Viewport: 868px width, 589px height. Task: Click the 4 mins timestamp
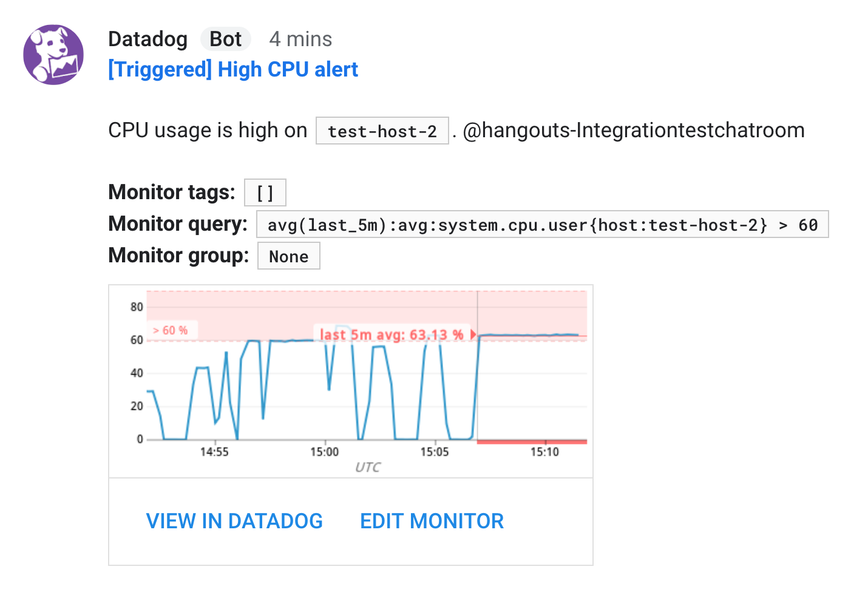point(300,39)
